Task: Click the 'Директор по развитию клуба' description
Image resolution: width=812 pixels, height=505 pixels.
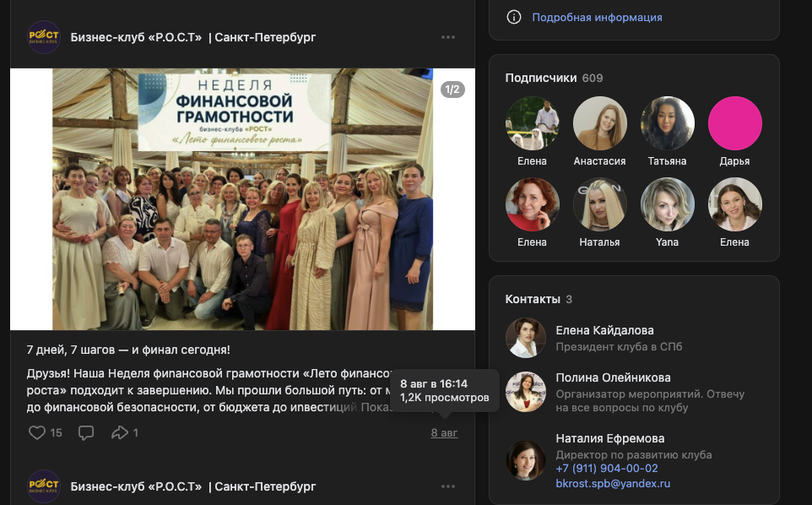Action: (634, 455)
